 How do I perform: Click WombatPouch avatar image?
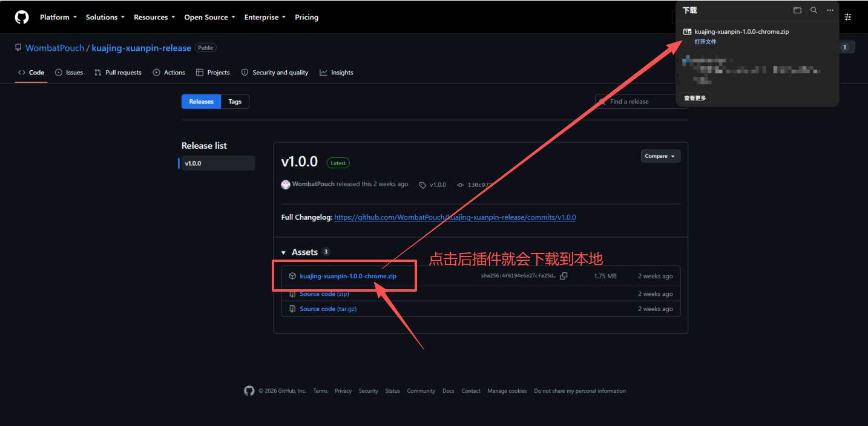pos(286,185)
